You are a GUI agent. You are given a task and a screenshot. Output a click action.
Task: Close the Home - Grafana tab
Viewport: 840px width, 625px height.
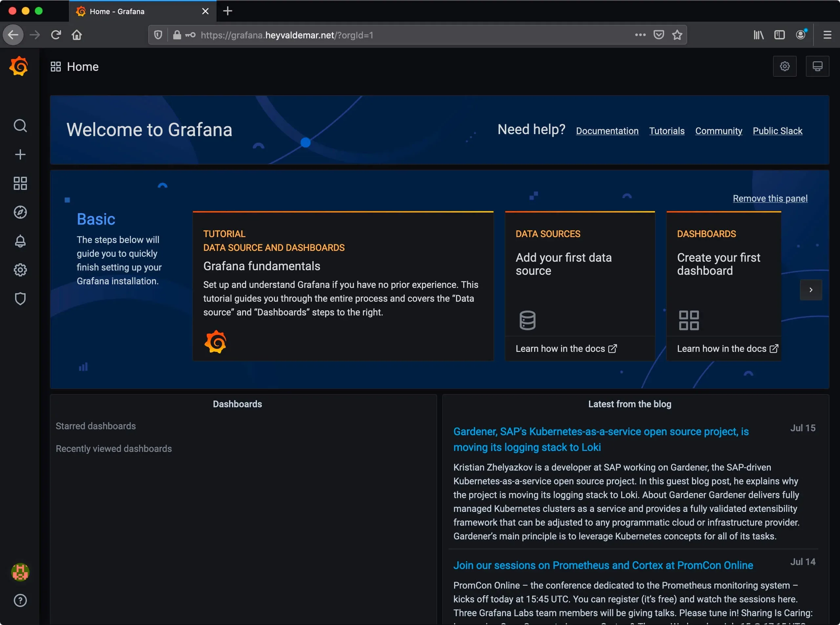coord(205,11)
